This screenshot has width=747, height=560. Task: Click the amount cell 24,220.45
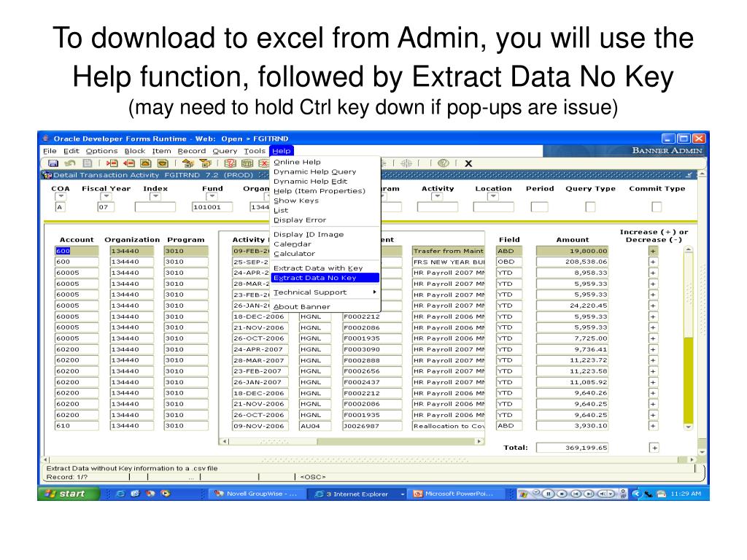click(x=572, y=306)
